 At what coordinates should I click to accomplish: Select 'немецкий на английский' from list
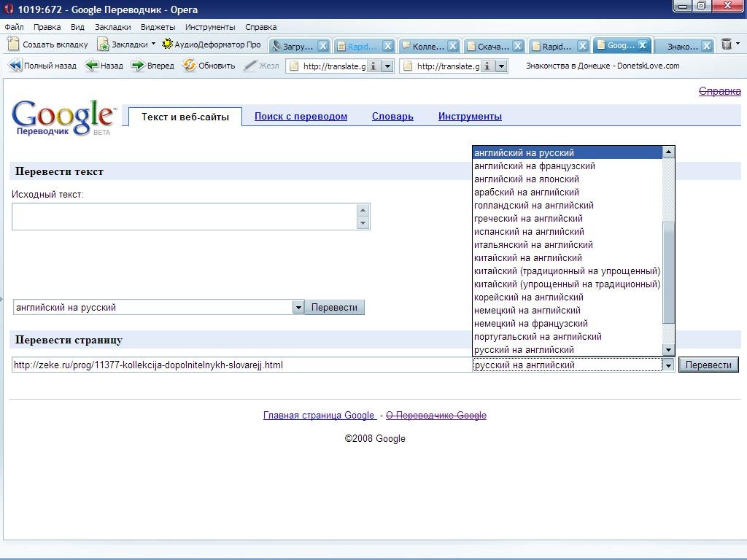(x=527, y=311)
